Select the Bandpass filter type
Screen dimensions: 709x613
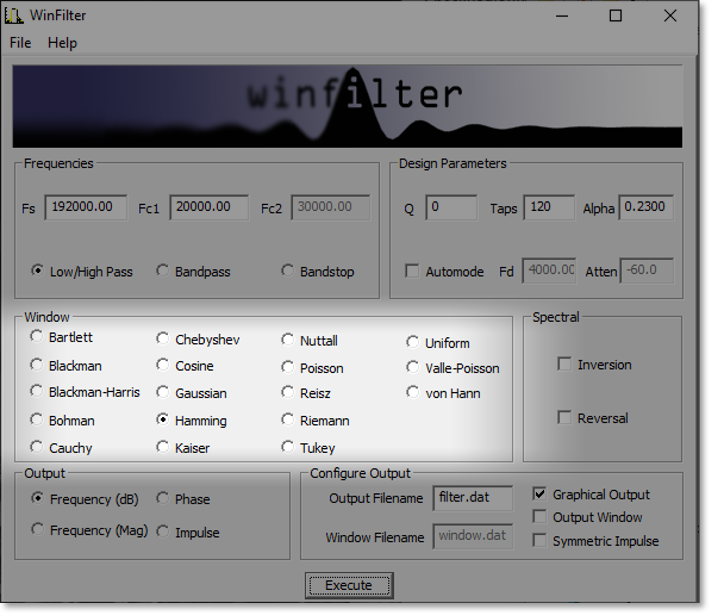coord(163,271)
